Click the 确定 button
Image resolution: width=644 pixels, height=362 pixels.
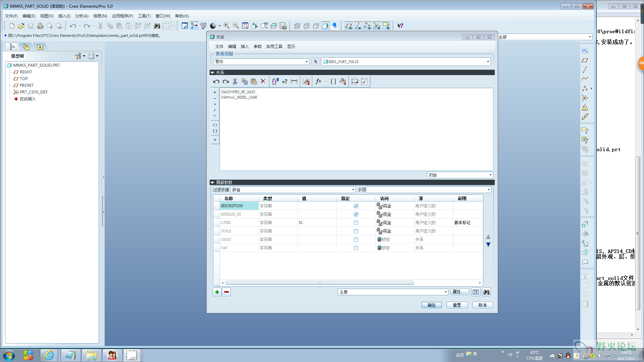432,305
